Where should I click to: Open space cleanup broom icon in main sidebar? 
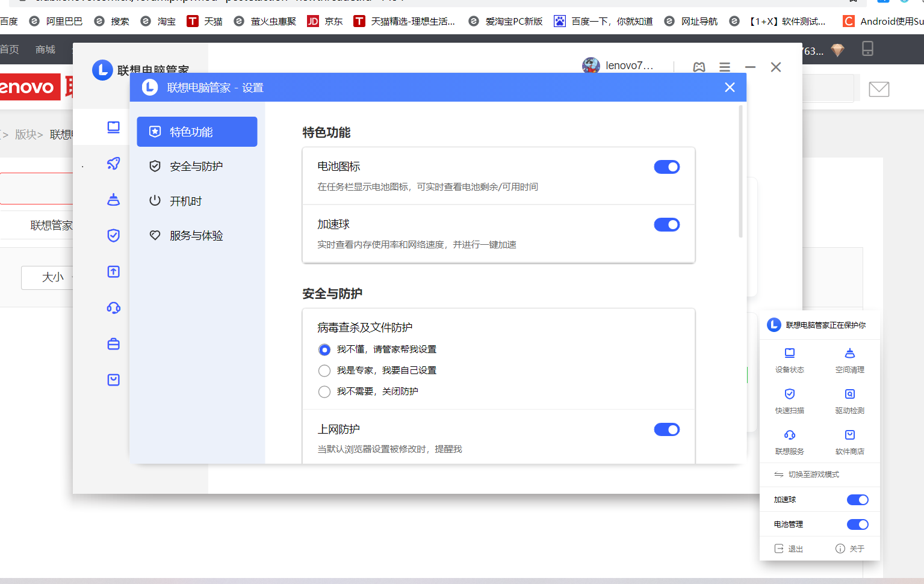tap(113, 199)
